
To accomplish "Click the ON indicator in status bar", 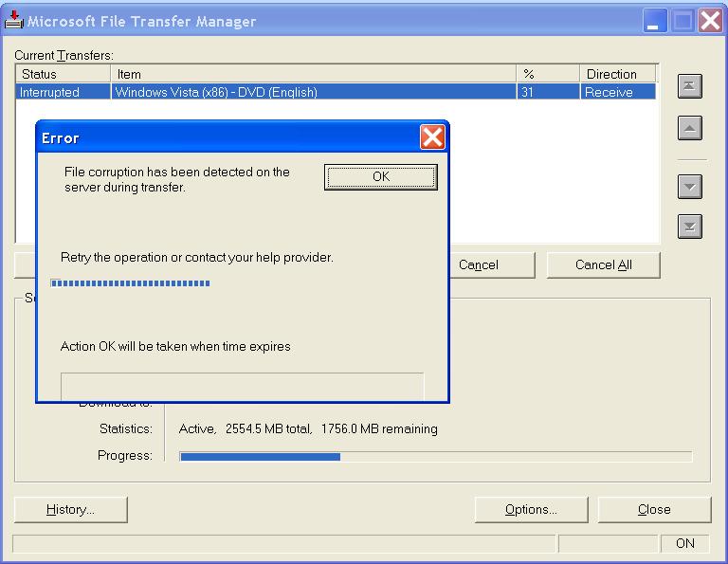I will pyautogui.click(x=684, y=543).
